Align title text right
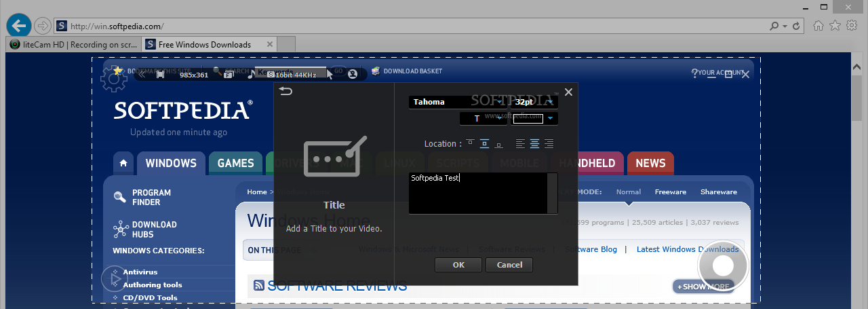The width and height of the screenshot is (868, 309). 549,143
